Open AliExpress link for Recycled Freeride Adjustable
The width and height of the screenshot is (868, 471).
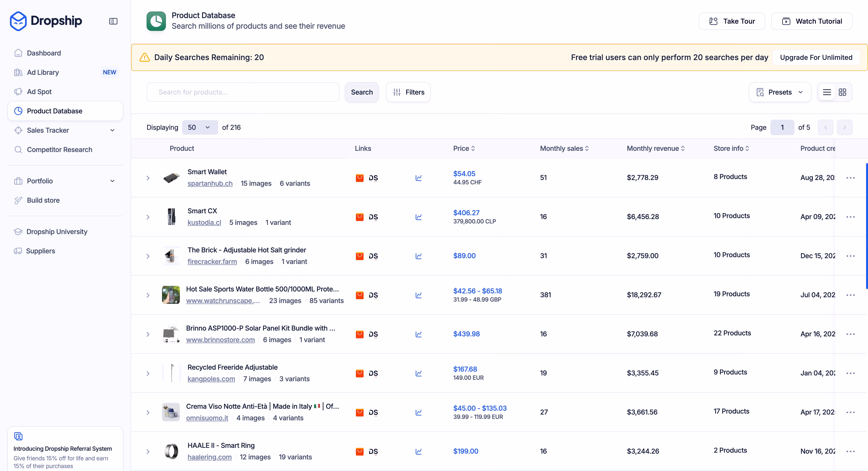click(359, 373)
